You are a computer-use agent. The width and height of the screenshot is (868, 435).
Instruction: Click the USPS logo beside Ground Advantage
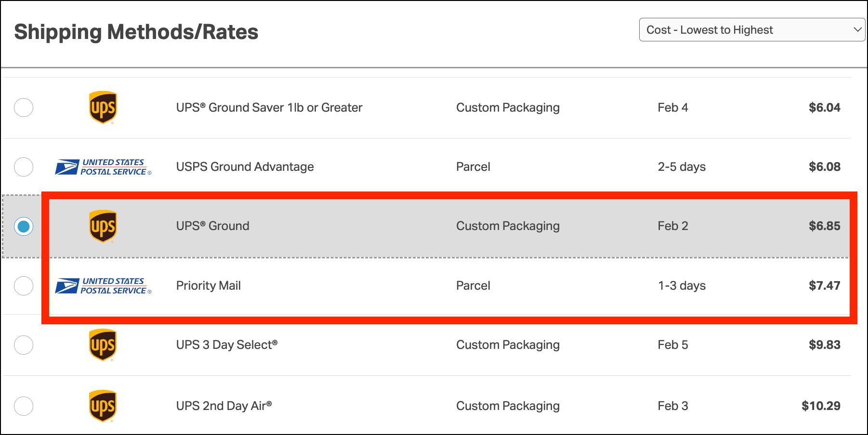[x=103, y=167]
